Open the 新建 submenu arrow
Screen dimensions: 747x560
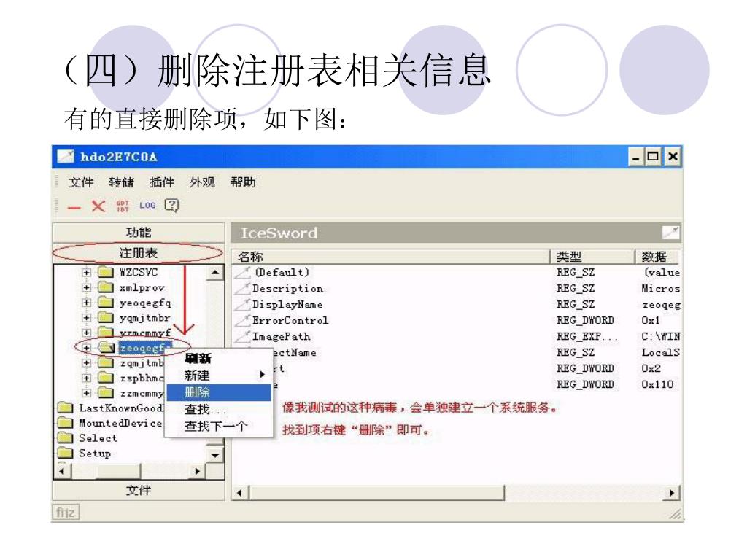click(262, 375)
